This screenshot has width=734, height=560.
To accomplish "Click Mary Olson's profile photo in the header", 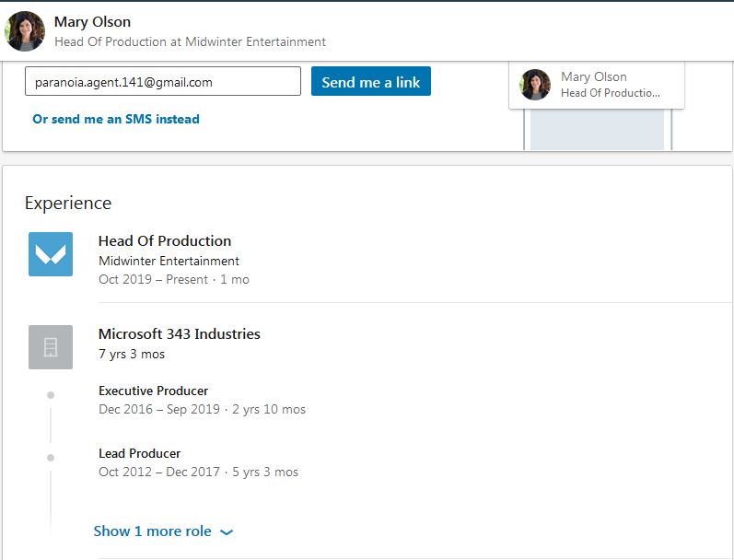I will coord(25,30).
